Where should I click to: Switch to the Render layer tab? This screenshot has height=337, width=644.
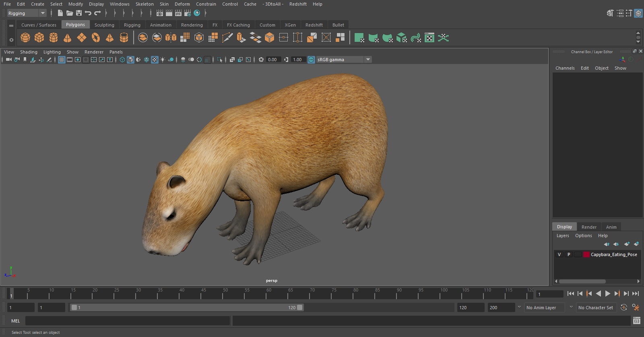coord(589,227)
